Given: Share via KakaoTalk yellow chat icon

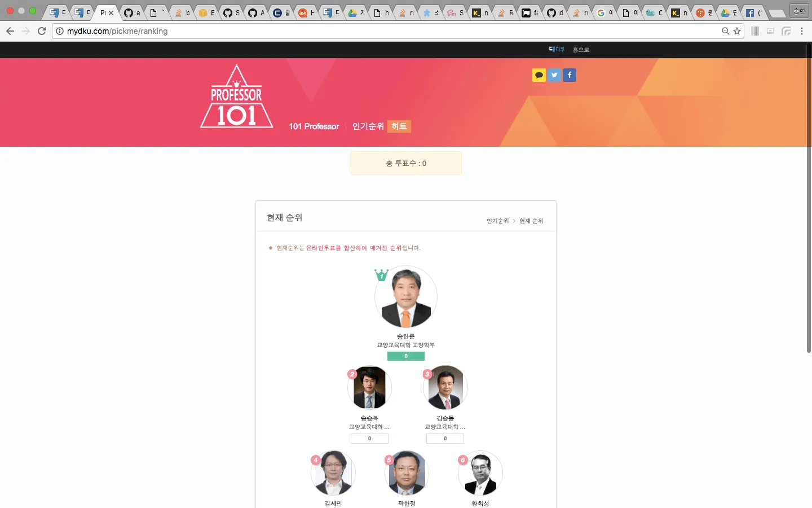Looking at the screenshot, I should click(x=539, y=75).
